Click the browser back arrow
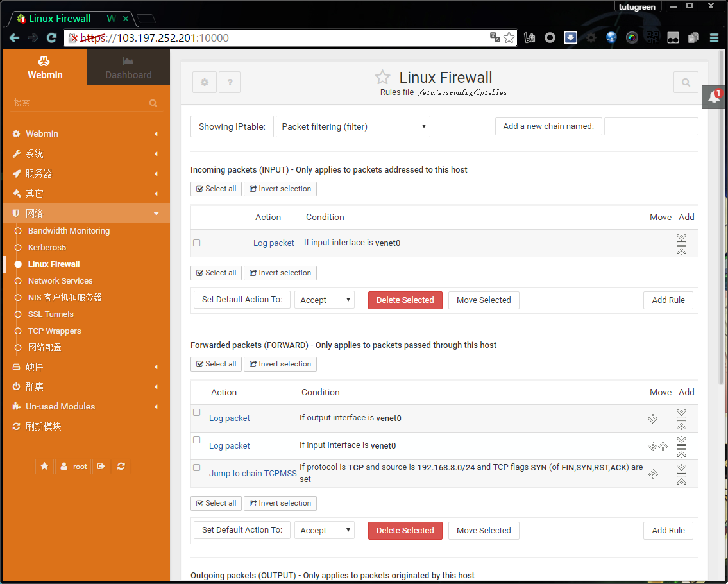 (x=14, y=38)
